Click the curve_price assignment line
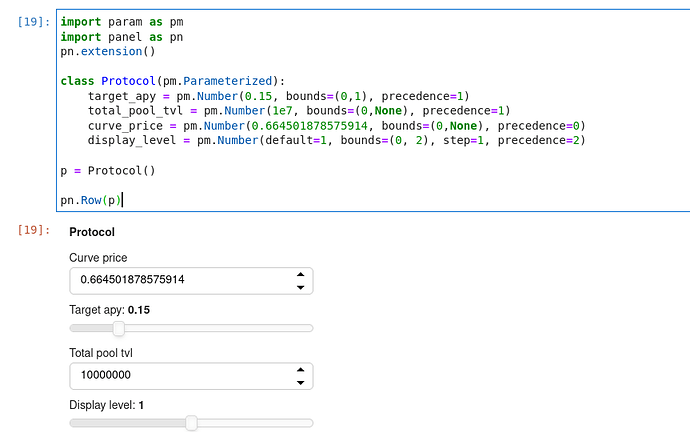The width and height of the screenshot is (690, 432). pyautogui.click(x=337, y=126)
